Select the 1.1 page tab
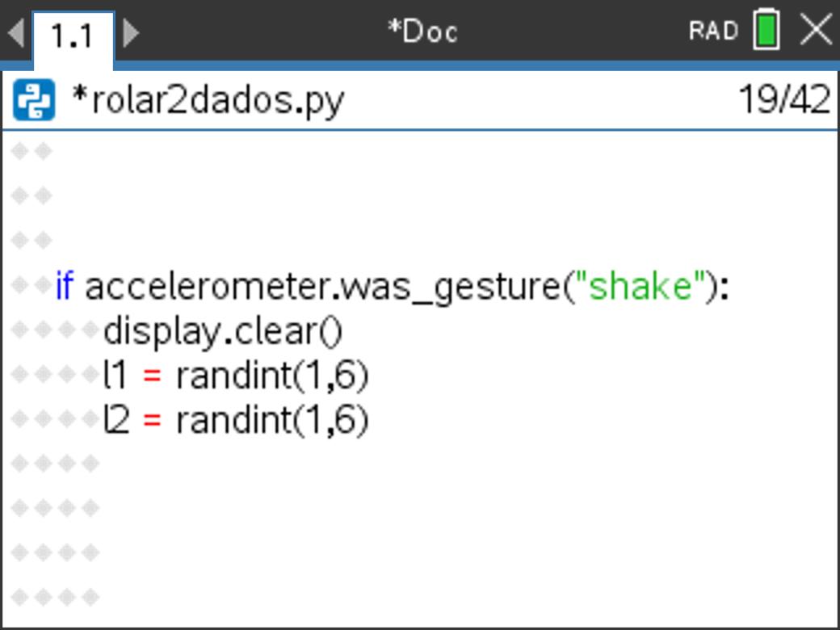Image resolution: width=840 pixels, height=630 pixels. coord(73,36)
